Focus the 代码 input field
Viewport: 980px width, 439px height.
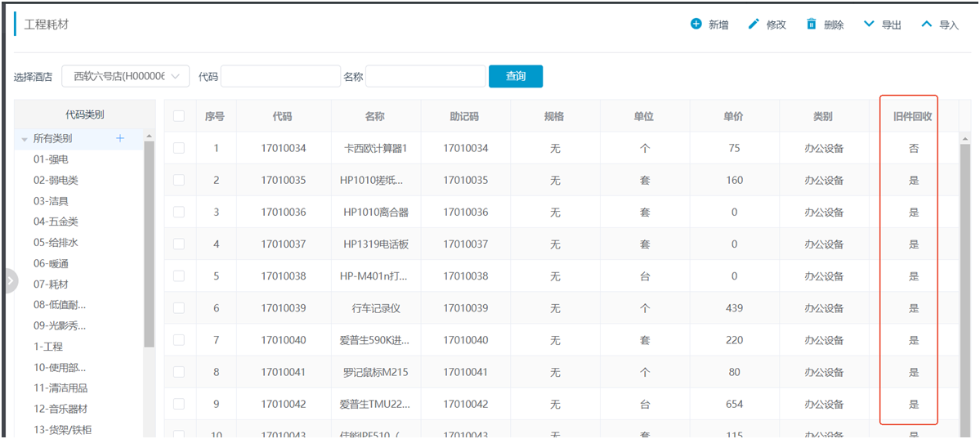pos(280,76)
